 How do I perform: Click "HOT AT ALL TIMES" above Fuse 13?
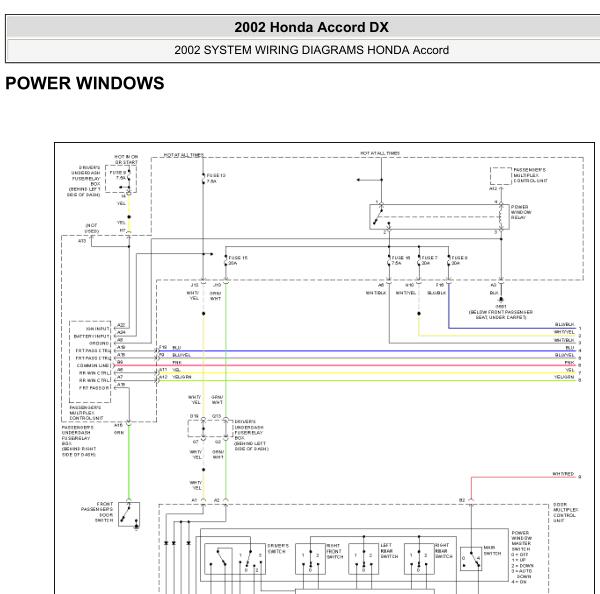point(184,155)
